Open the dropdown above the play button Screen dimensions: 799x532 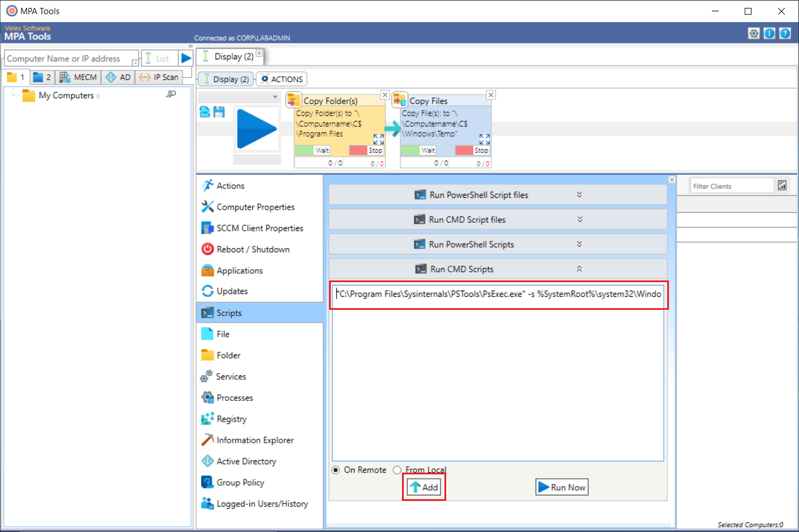[275, 97]
